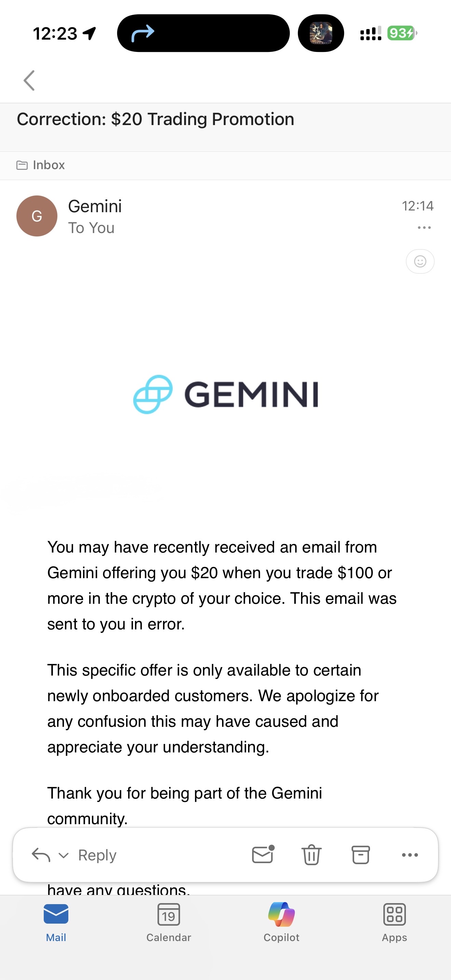
Task: Tap the Gemini avatar circle
Action: 37,216
